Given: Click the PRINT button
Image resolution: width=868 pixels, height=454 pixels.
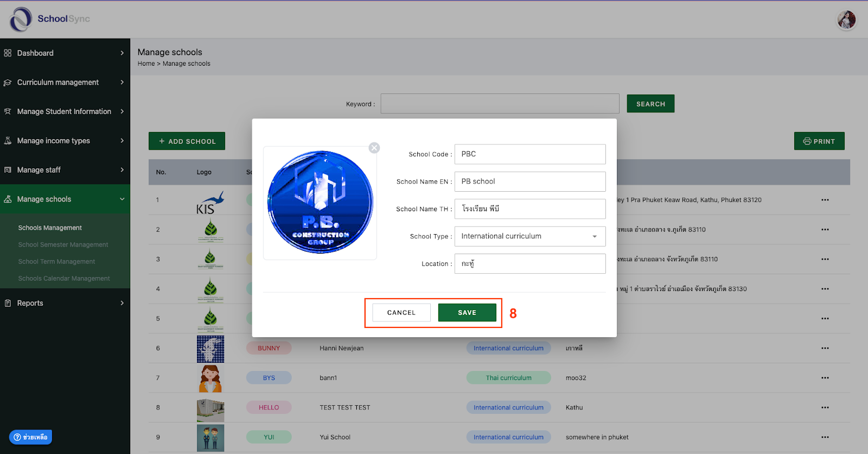Looking at the screenshot, I should [x=819, y=141].
